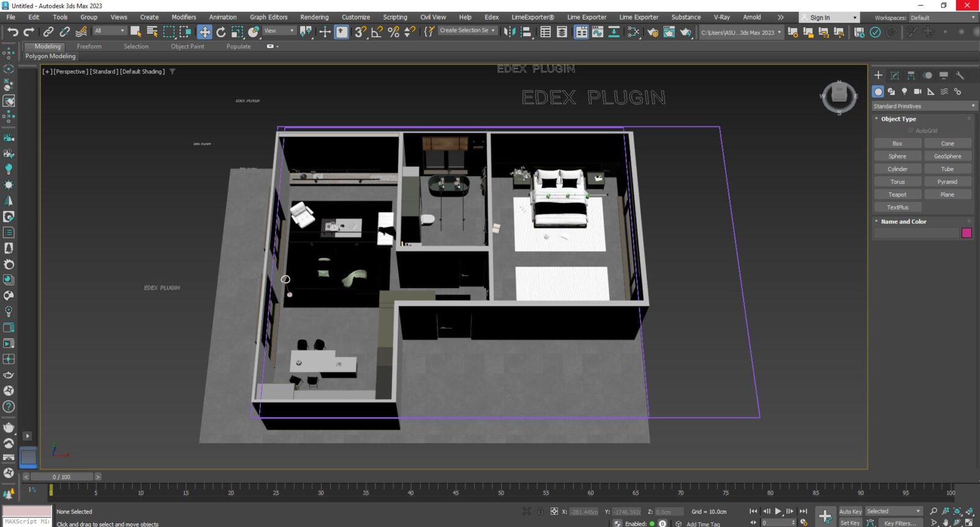The image size is (980, 527).
Task: Go to End frame button
Action: click(803, 511)
